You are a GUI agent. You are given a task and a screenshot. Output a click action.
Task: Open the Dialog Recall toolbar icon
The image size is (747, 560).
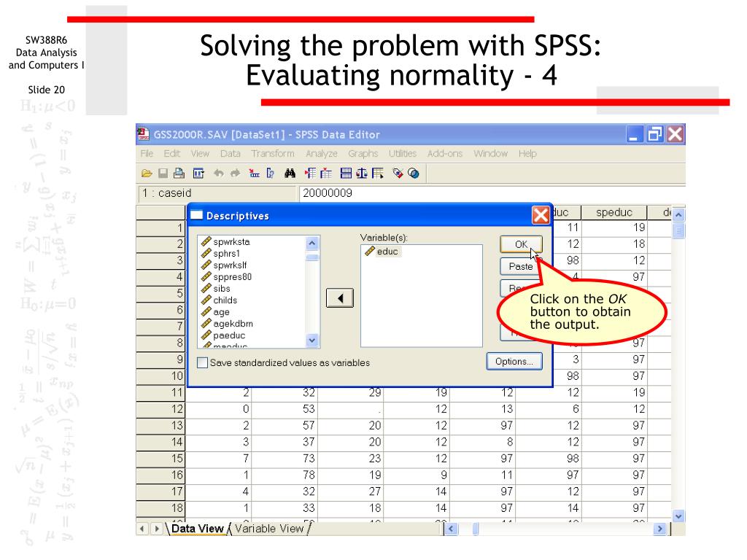(198, 174)
